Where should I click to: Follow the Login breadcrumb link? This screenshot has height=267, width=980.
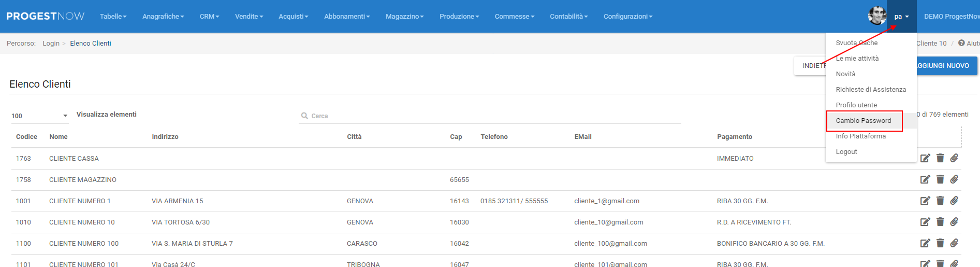51,44
